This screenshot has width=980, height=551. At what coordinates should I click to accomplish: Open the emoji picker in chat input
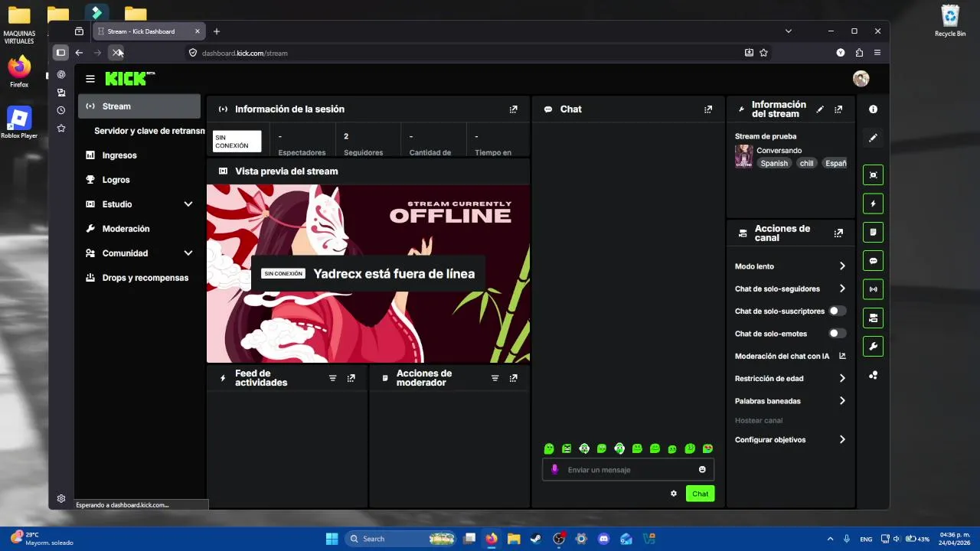pos(702,470)
